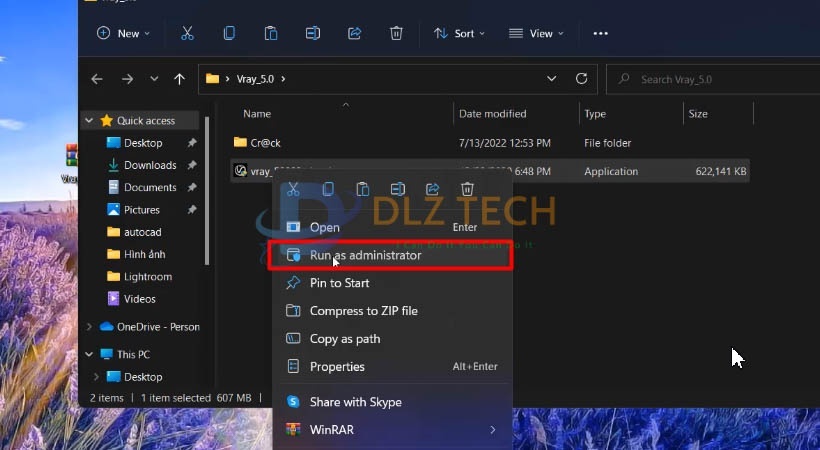Collapse the This PC tree node
This screenshot has width=820, height=450.
pyautogui.click(x=89, y=354)
